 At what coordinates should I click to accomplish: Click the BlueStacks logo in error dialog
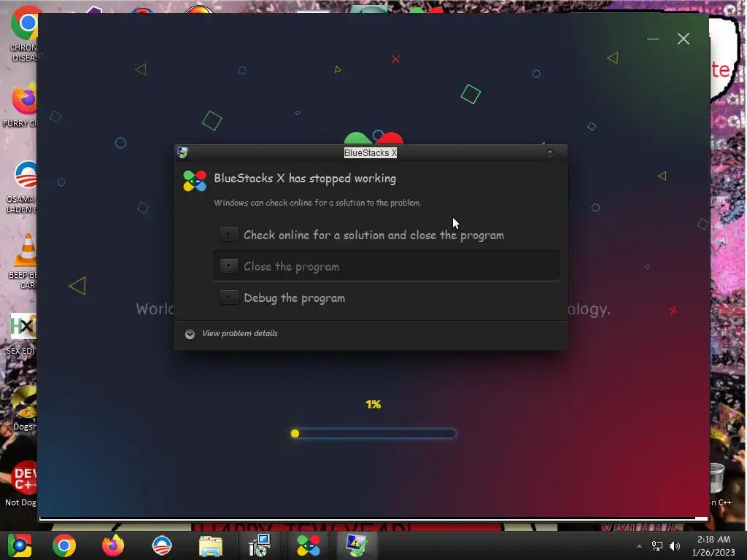195,181
